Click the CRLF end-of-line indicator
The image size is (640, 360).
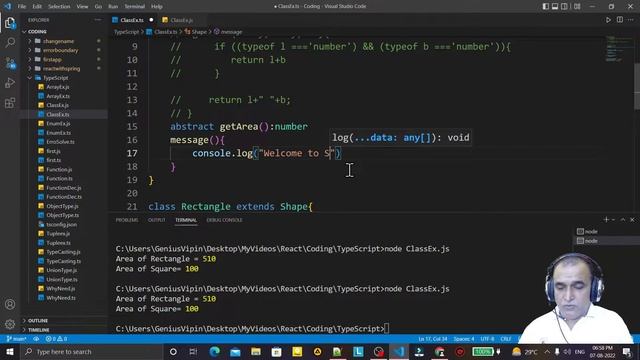click(x=506, y=339)
